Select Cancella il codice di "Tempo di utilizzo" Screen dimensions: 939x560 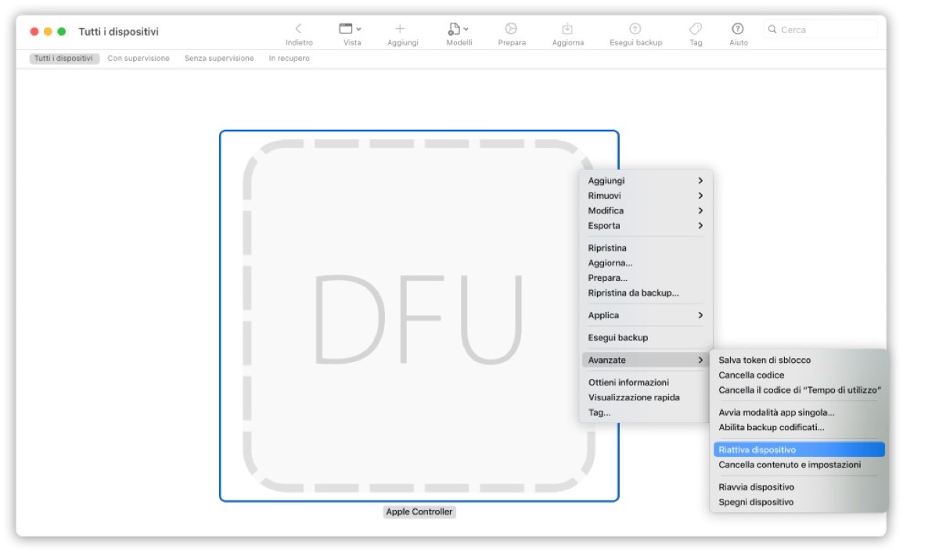799,390
